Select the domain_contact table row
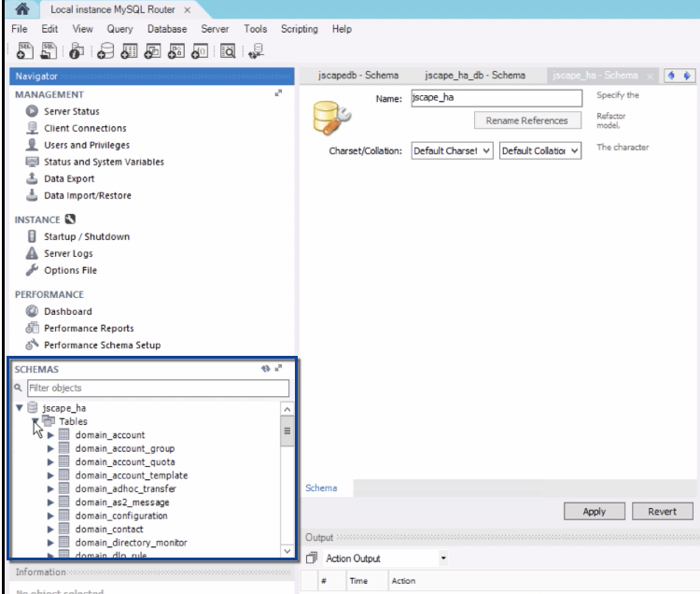700x594 pixels. click(x=109, y=530)
